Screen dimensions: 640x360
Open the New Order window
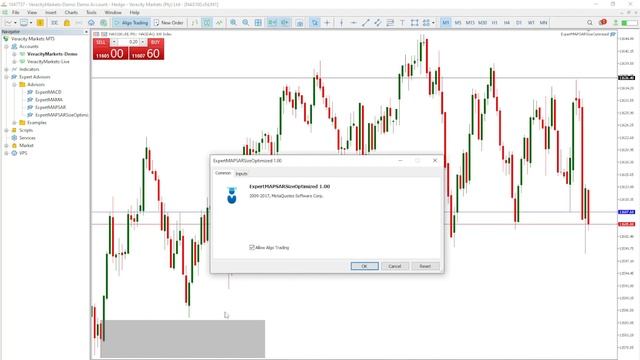169,23
